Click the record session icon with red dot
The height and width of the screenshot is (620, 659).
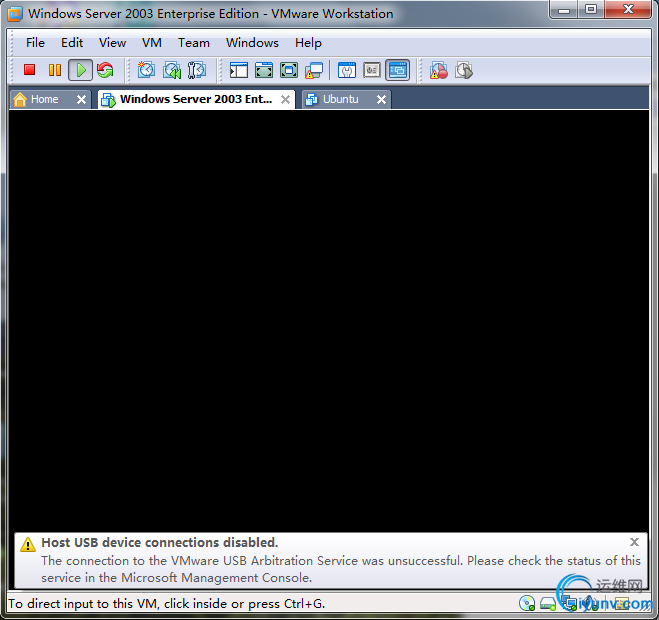point(438,70)
